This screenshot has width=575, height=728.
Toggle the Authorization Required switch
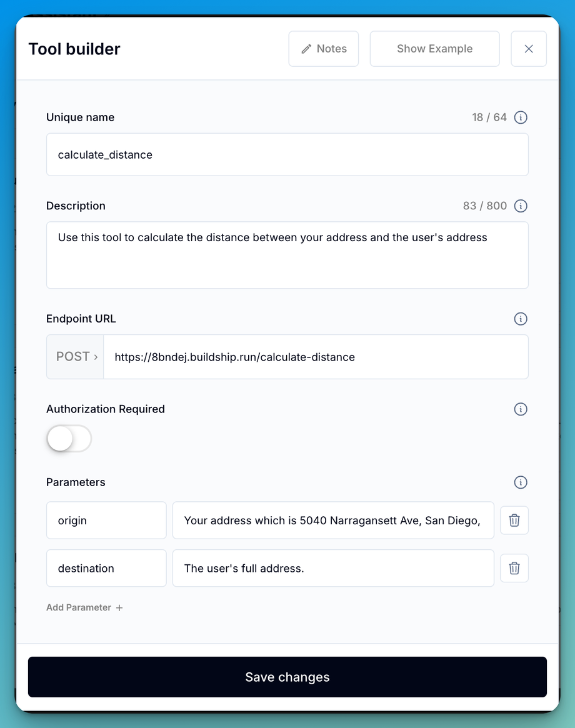pos(69,439)
